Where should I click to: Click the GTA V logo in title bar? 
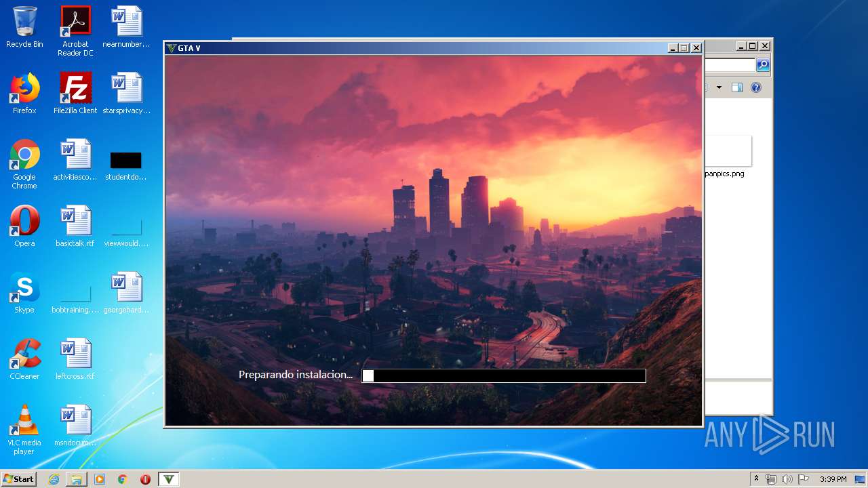tap(172, 47)
